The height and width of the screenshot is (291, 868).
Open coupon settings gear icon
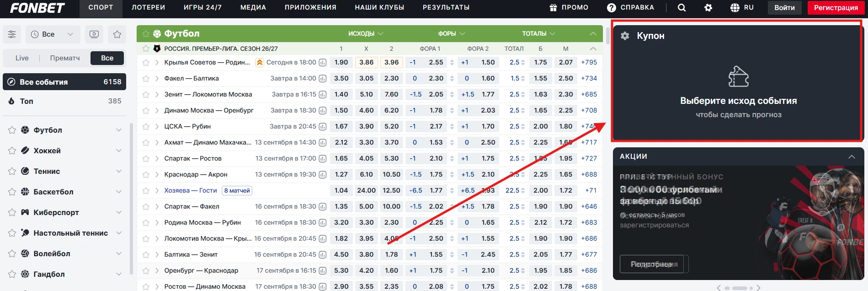pyautogui.click(x=625, y=36)
